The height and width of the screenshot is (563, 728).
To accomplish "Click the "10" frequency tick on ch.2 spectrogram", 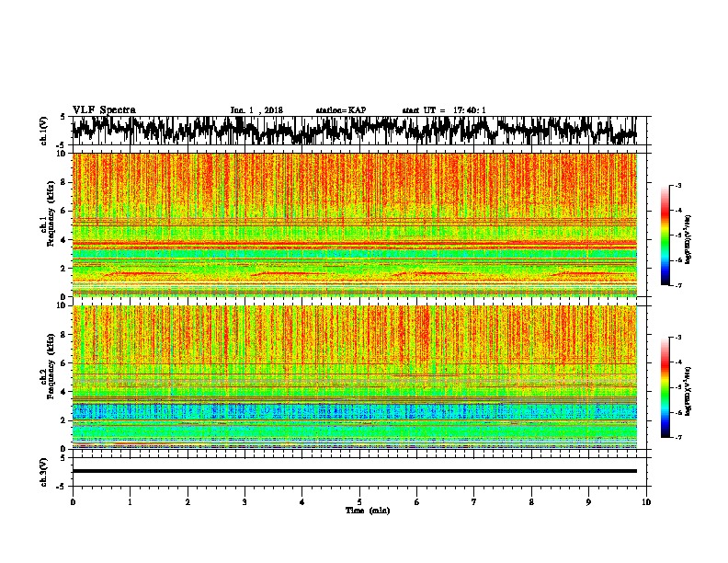I will point(63,305).
